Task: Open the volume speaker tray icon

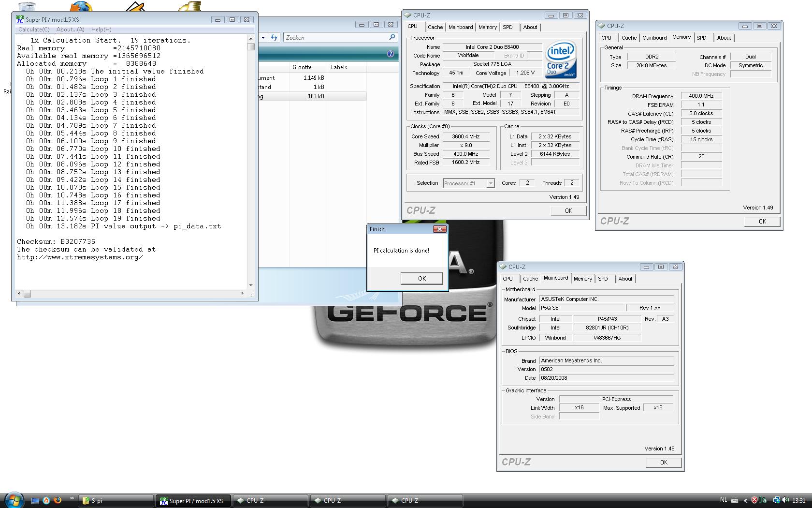Action: [785, 501]
